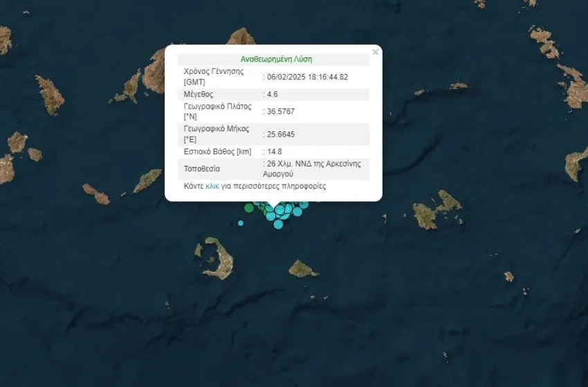Viewport: 588px width, 387px height.
Task: Select the focal depth value 14.8
Action: (x=274, y=151)
